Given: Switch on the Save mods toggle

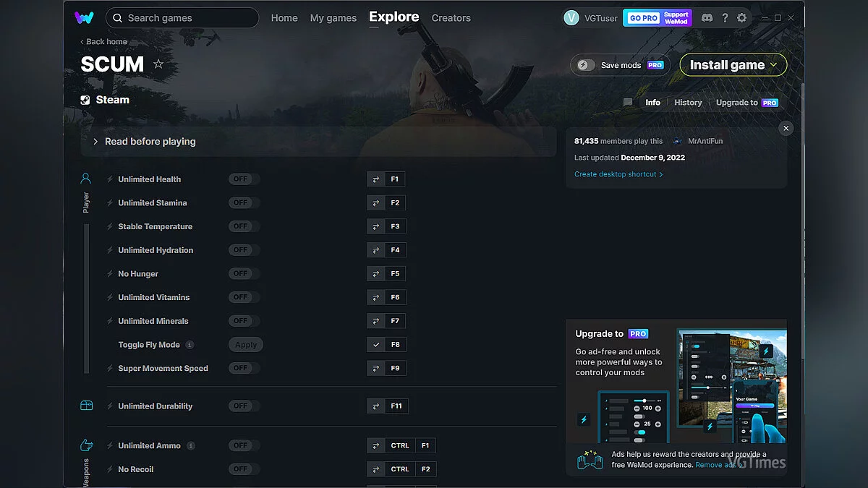Looking at the screenshot, I should pyautogui.click(x=586, y=65).
